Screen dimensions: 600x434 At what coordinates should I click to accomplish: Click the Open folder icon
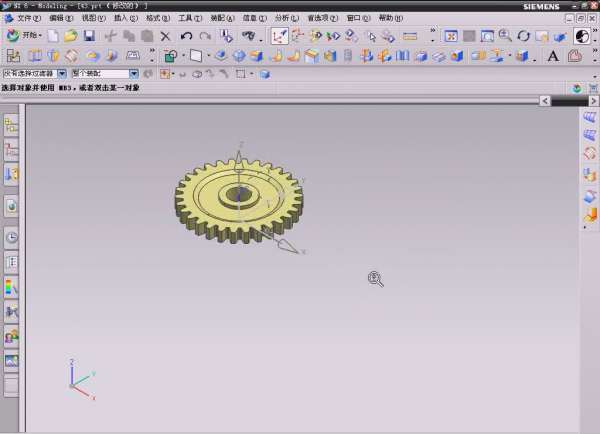click(x=70, y=36)
